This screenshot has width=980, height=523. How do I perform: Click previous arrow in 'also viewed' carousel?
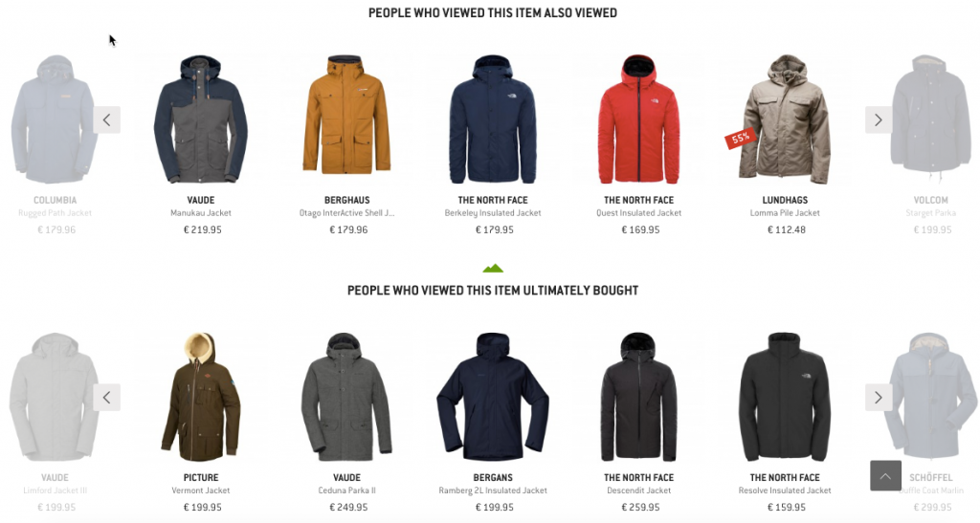pos(107,120)
